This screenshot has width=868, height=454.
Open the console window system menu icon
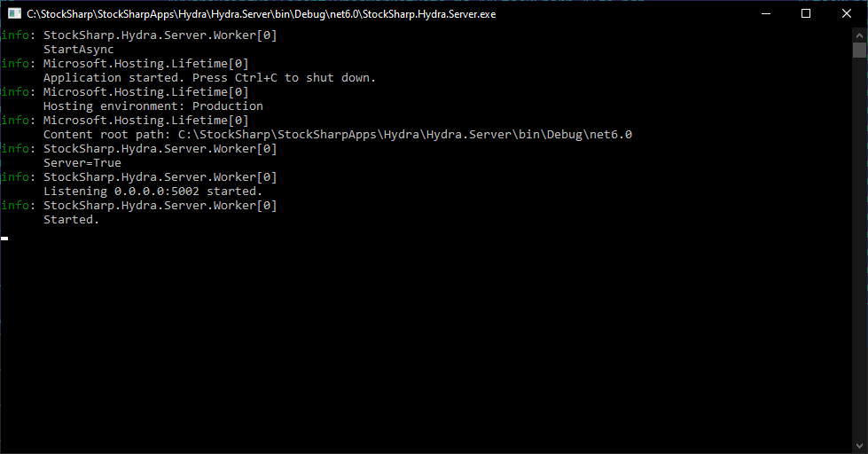[14, 14]
